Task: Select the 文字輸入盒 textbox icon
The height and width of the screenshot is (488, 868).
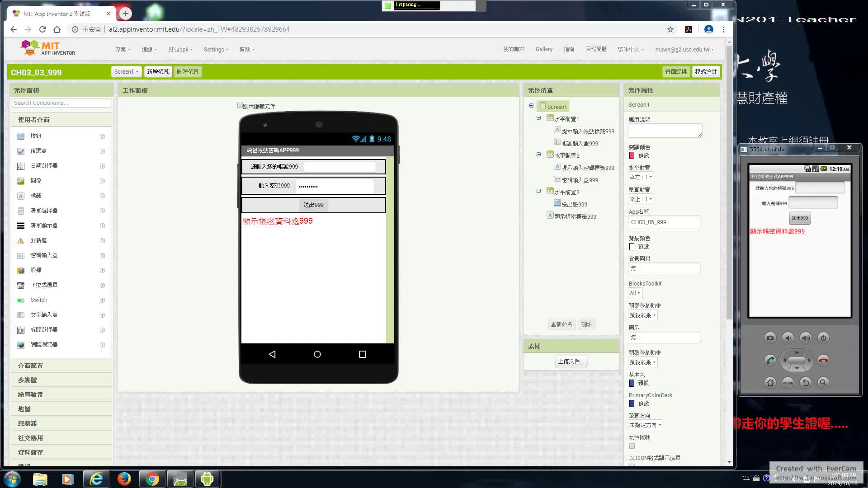Action: [21, 315]
